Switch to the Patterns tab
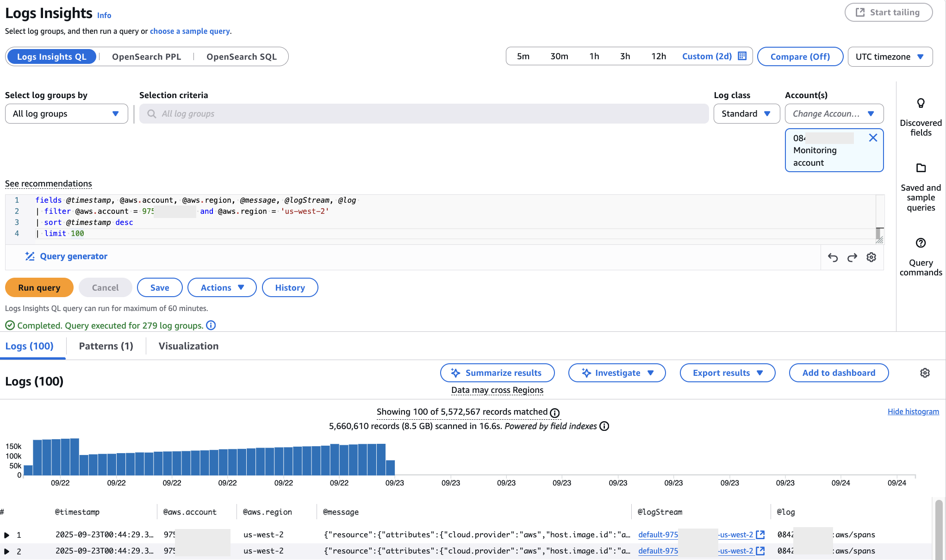 tap(106, 346)
